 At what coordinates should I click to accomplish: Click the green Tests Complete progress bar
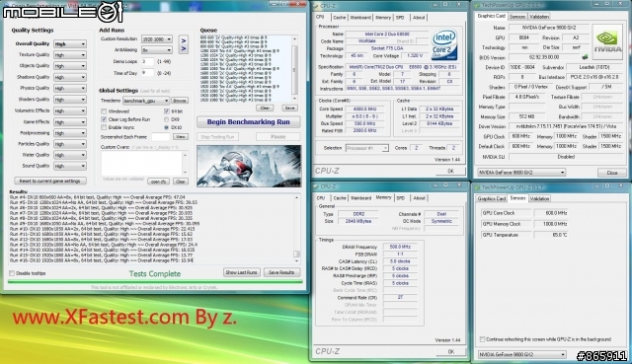[x=155, y=281]
